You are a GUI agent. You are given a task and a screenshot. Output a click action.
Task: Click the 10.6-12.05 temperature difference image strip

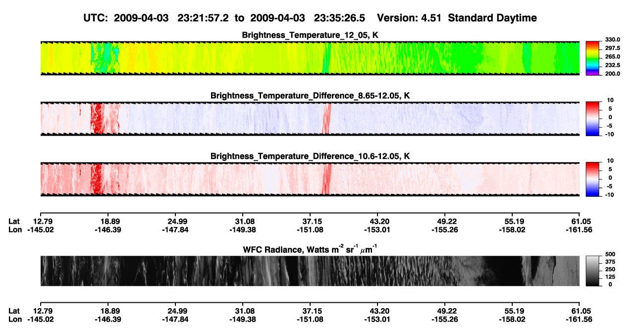[310, 179]
